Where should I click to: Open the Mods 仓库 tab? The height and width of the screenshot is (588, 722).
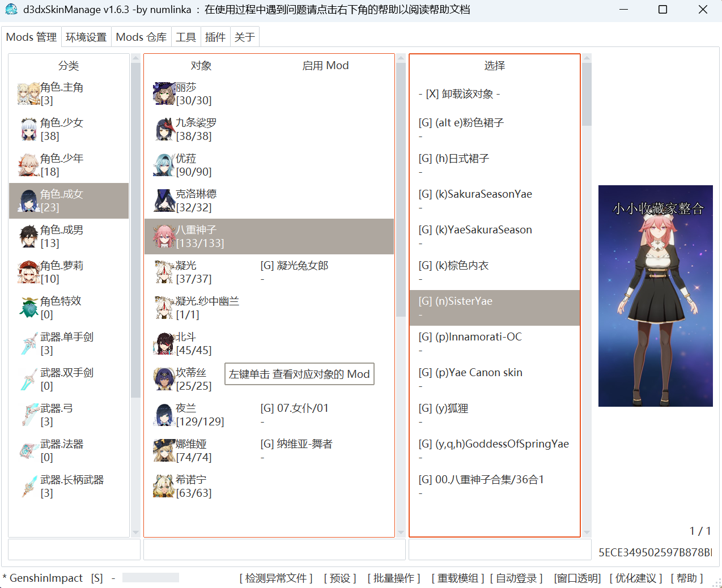(x=141, y=37)
